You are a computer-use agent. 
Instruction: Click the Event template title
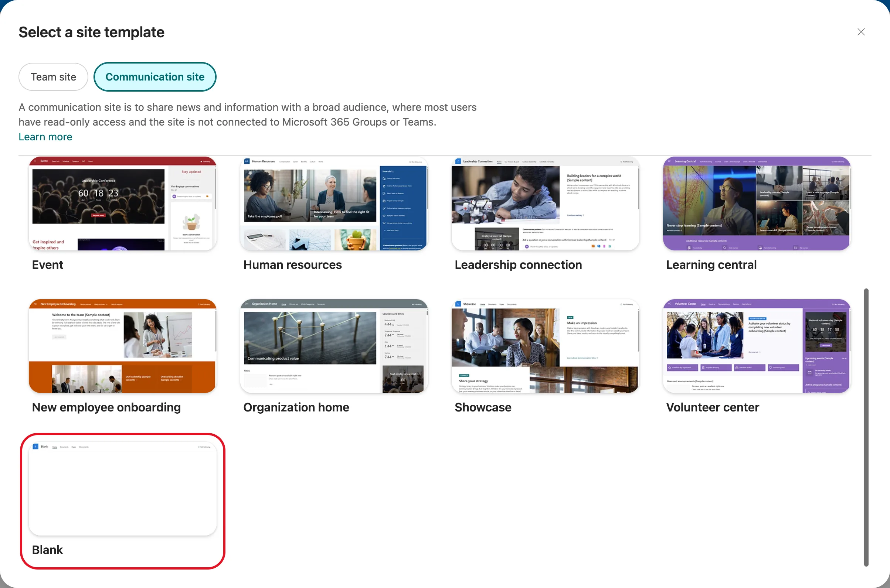point(48,265)
